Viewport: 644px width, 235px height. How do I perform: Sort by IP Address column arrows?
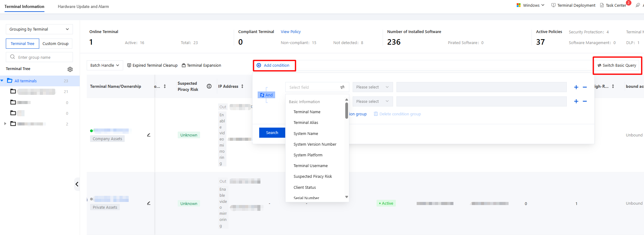(x=242, y=86)
